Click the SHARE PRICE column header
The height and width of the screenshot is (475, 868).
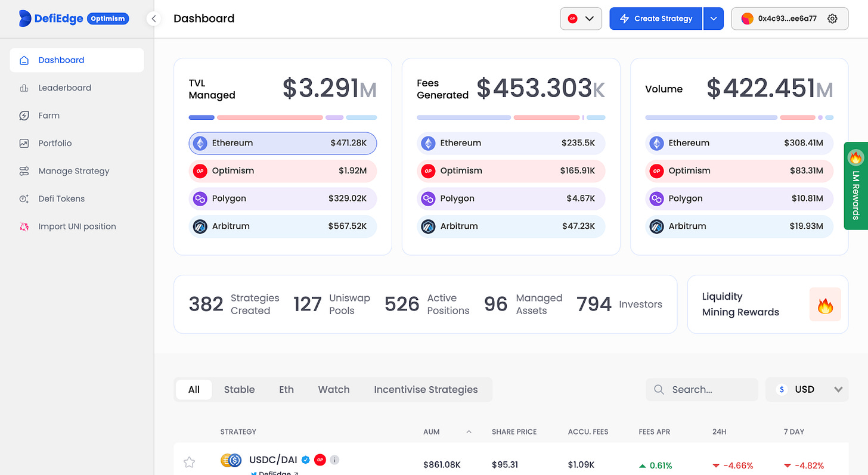(514, 431)
